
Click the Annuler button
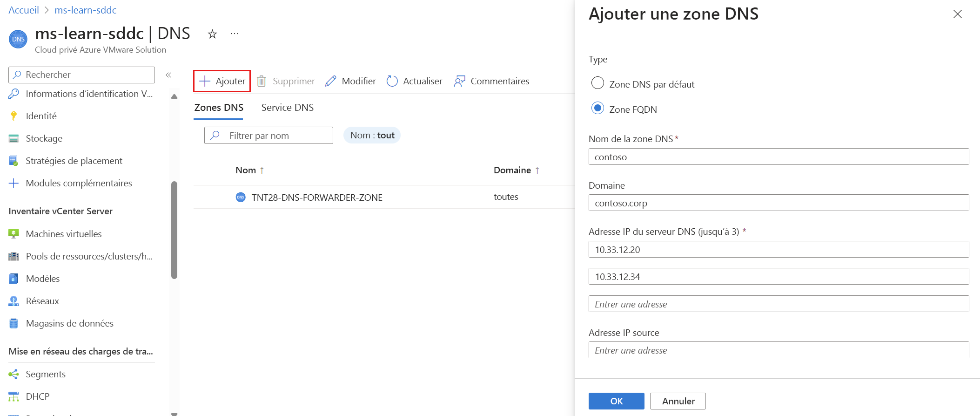(x=678, y=401)
